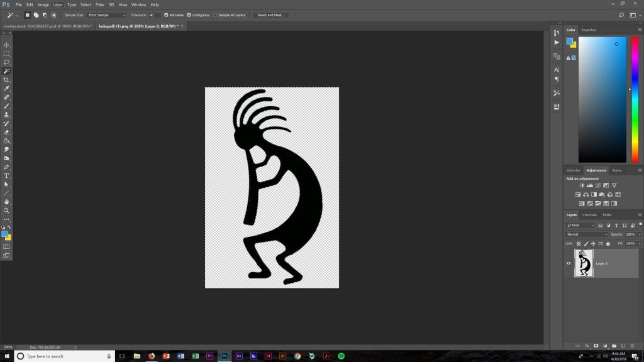Select the Zoom tool
This screenshot has width=644, height=362.
click(6, 211)
